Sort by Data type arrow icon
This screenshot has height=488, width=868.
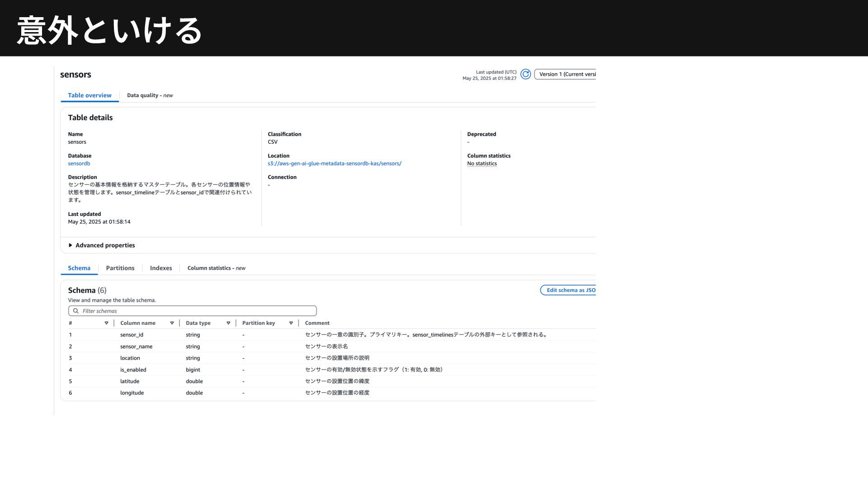click(228, 323)
